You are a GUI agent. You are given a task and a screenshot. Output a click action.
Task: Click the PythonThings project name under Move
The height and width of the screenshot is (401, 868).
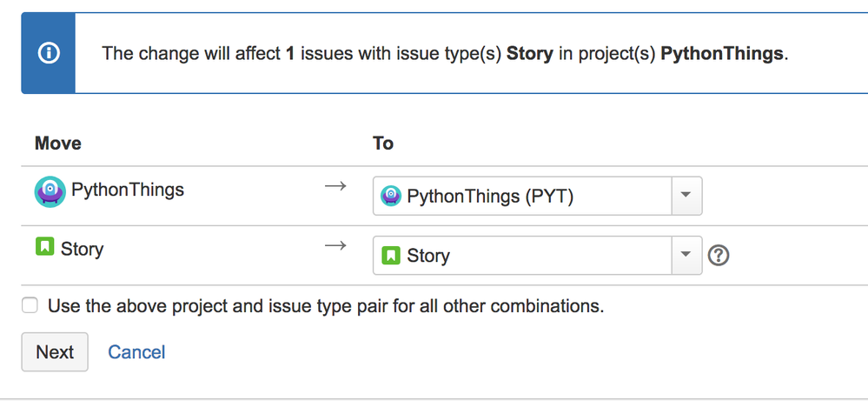[x=128, y=190]
